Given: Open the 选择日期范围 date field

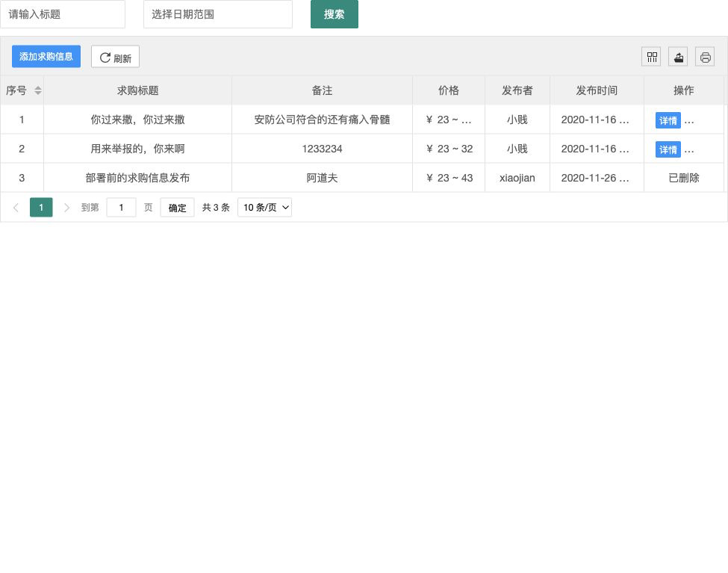Looking at the screenshot, I should click(218, 14).
